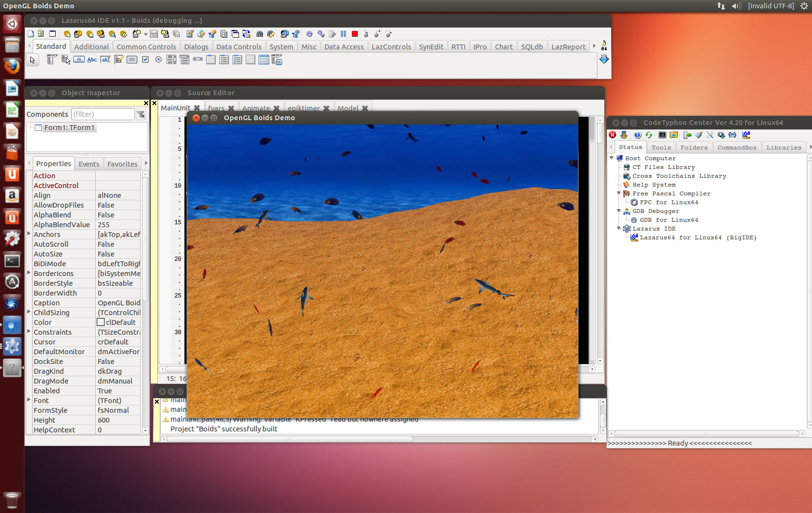
Task: Click the Lazarus64 icon in CodeTyphon toolbar
Action: pyautogui.click(x=746, y=135)
